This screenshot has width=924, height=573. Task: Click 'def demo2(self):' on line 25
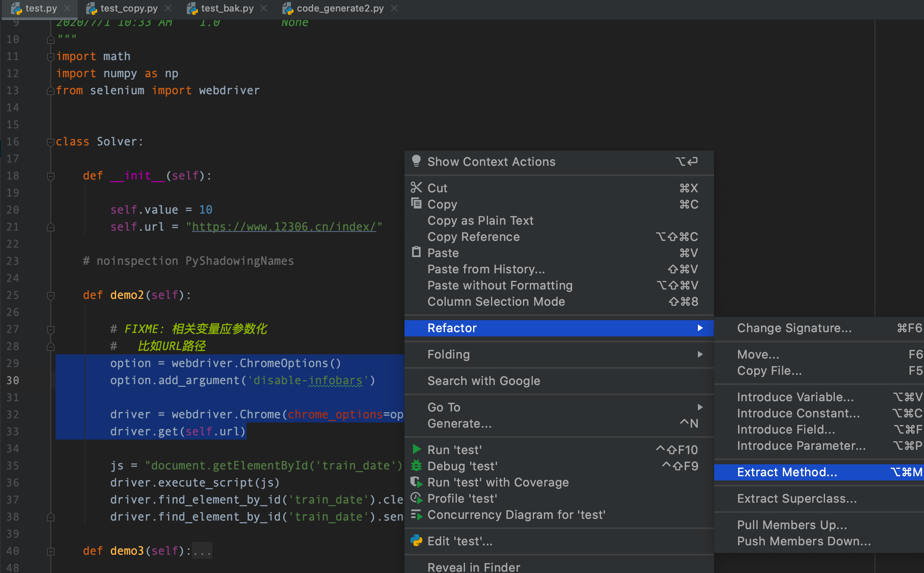pos(137,295)
